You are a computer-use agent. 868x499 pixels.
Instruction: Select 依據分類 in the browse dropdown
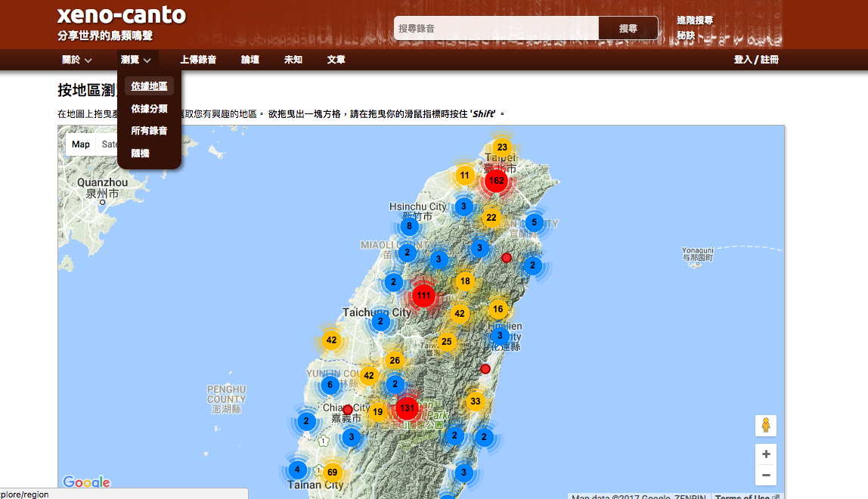pos(149,109)
